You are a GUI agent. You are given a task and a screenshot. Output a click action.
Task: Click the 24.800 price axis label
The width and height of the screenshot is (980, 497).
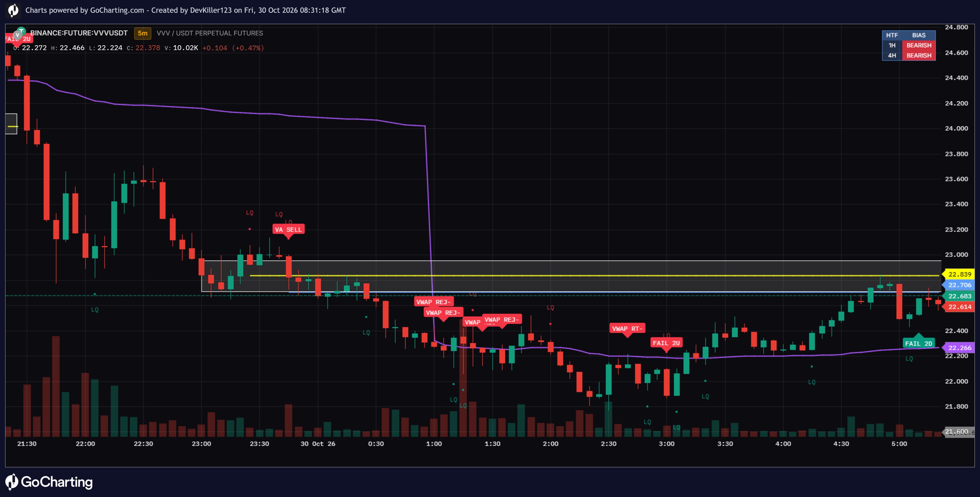956,27
